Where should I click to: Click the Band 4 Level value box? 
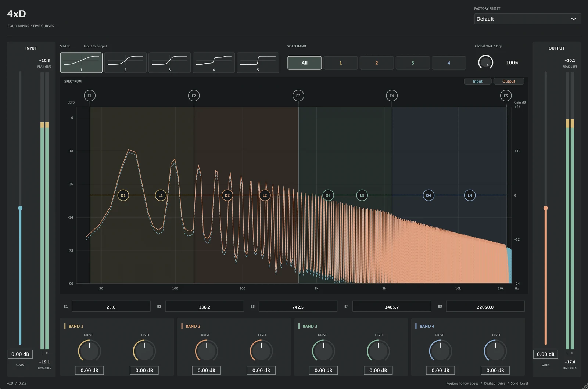(495, 370)
